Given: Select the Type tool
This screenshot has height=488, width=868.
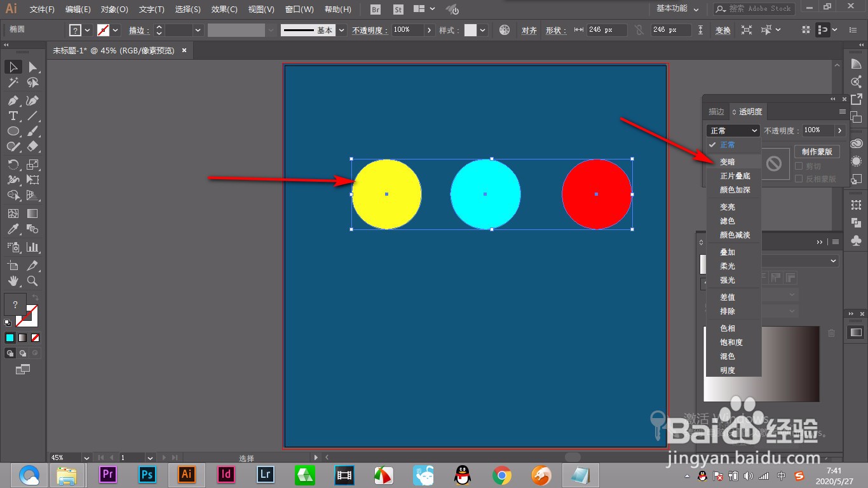Looking at the screenshot, I should pyautogui.click(x=13, y=116).
